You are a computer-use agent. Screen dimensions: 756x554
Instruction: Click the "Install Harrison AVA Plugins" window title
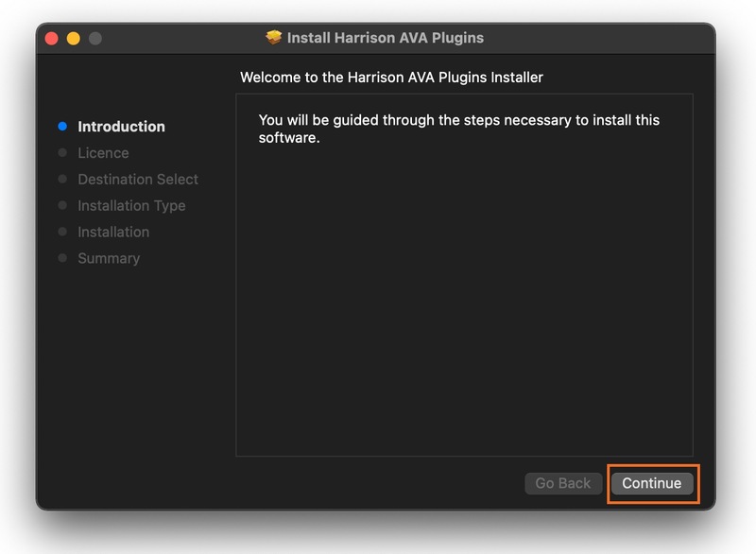[x=385, y=39]
